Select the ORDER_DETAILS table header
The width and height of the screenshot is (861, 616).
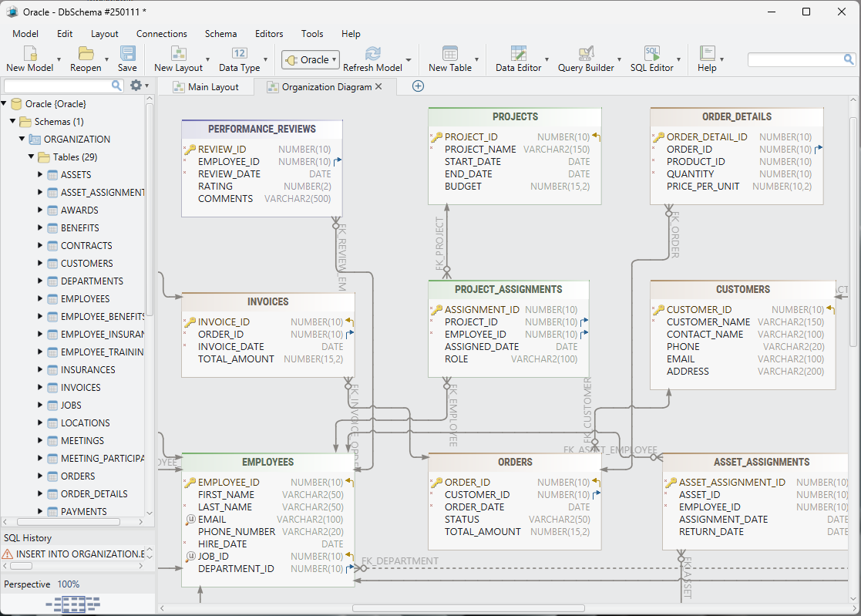point(736,116)
